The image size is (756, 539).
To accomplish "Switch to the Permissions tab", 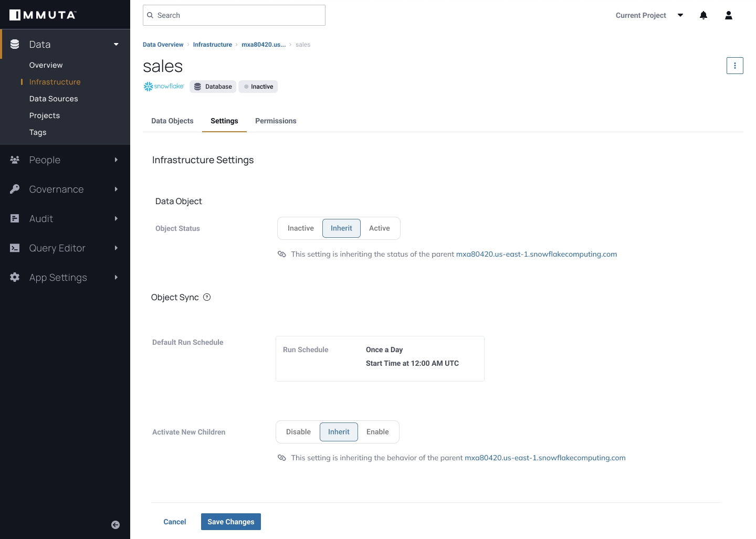I will 276,121.
